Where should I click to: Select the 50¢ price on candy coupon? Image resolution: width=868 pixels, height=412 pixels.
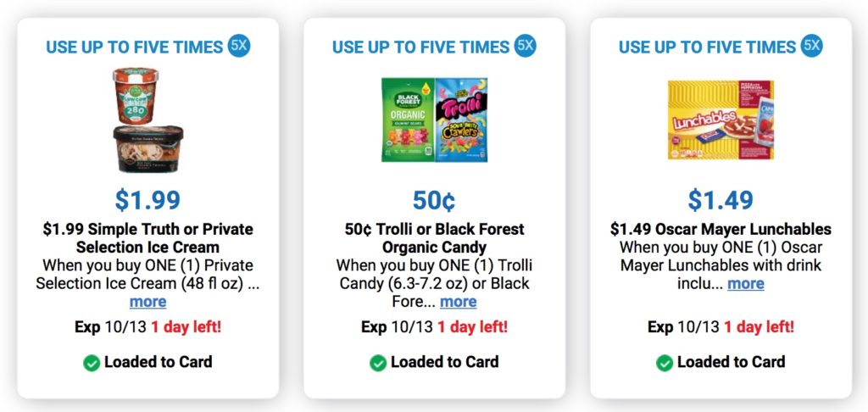[435, 200]
